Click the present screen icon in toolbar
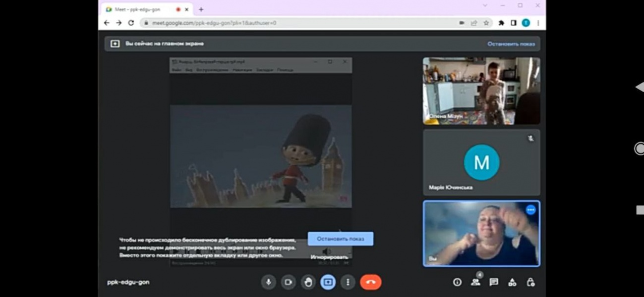 328,282
